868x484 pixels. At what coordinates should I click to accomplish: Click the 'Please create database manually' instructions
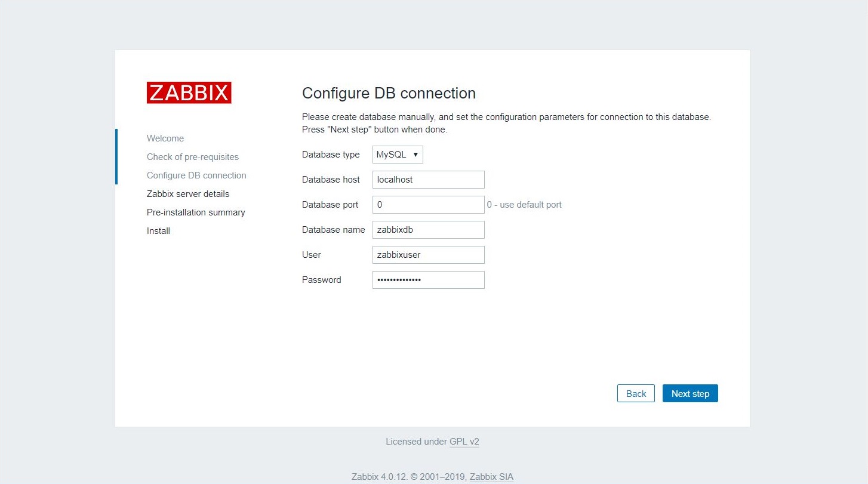pos(506,123)
